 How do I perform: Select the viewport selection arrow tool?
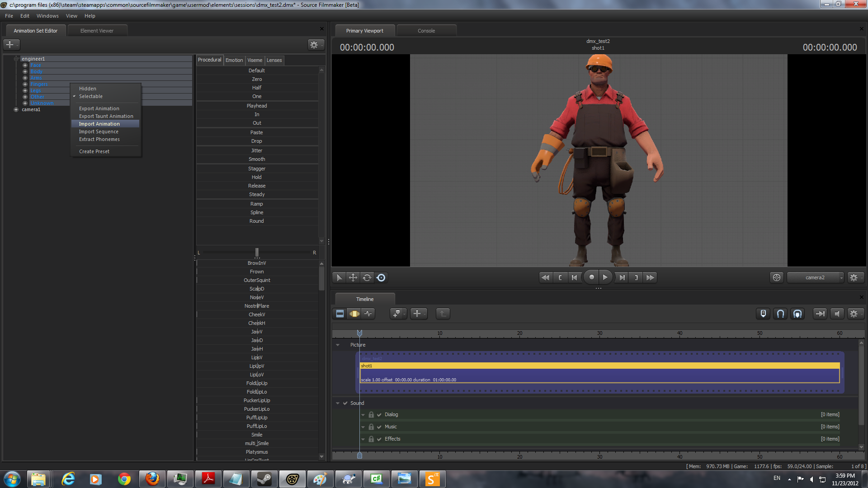click(339, 277)
